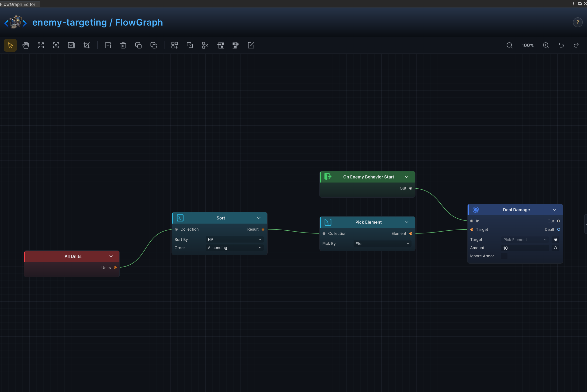Click the Deal Damage Out port

tap(559, 221)
